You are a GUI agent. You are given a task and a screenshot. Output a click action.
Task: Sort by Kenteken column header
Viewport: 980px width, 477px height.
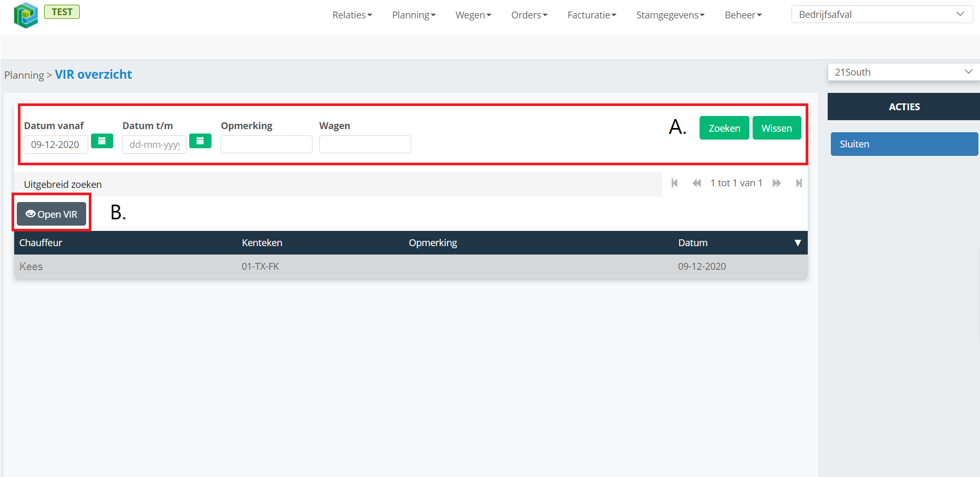point(262,243)
